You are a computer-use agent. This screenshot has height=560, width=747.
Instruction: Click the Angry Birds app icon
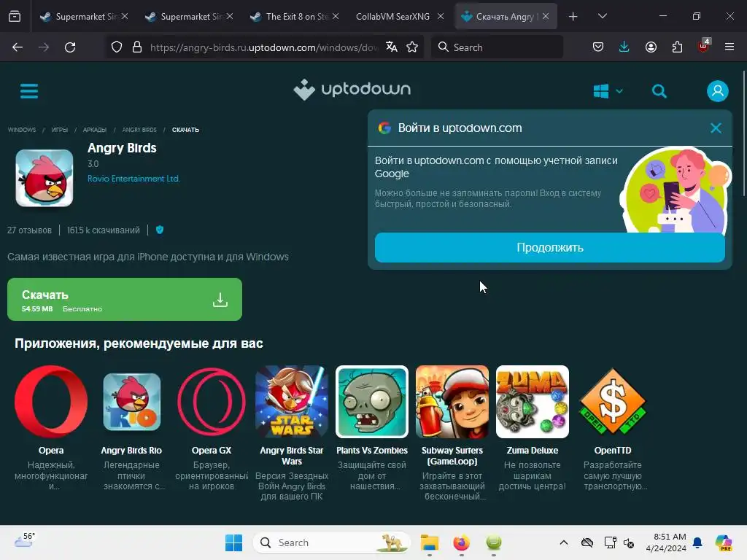click(x=44, y=178)
